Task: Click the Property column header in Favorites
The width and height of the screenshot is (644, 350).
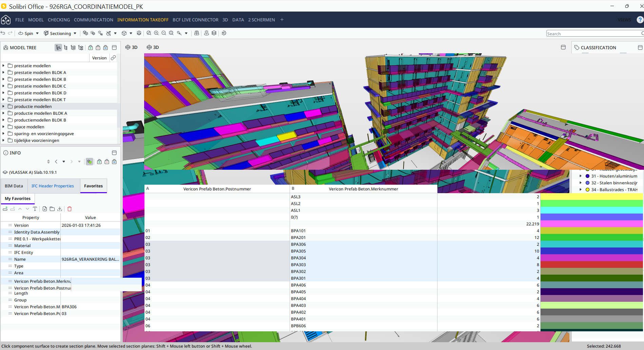Action: pyautogui.click(x=31, y=218)
